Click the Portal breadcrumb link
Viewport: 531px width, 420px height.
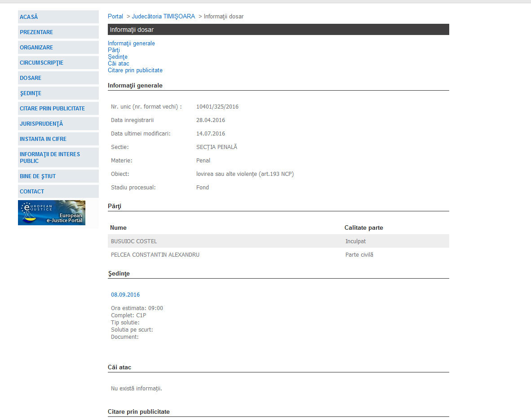[x=115, y=17]
